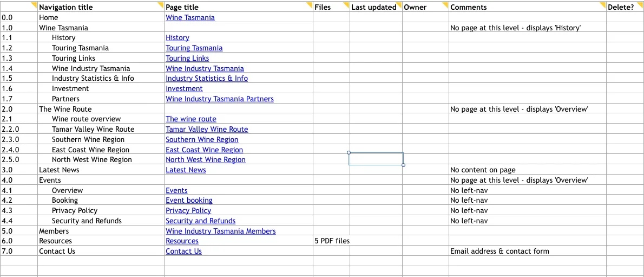Select 'No left-nav' comment for Booking row
This screenshot has height=277, width=644.
tap(528, 201)
